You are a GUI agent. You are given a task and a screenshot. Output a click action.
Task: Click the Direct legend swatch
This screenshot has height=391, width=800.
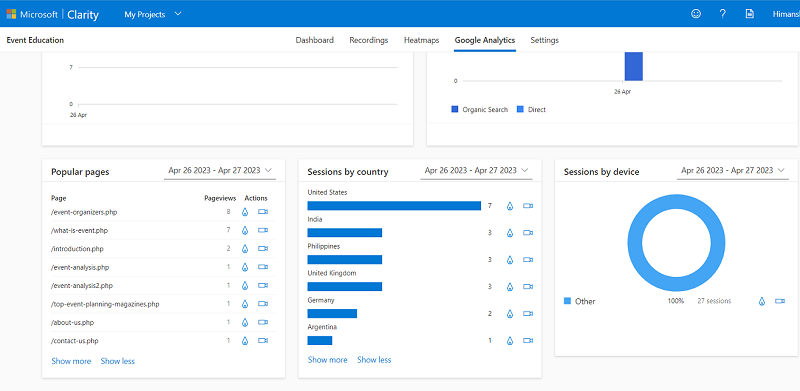(520, 109)
